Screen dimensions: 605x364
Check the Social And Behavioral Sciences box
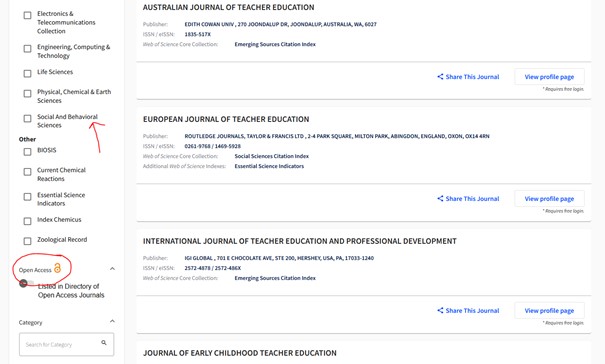pyautogui.click(x=27, y=119)
